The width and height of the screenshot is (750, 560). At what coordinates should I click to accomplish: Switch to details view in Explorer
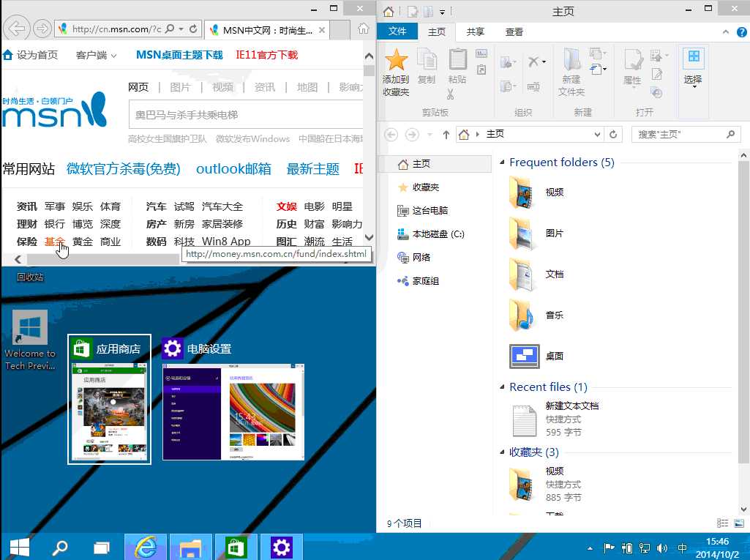[x=722, y=523]
